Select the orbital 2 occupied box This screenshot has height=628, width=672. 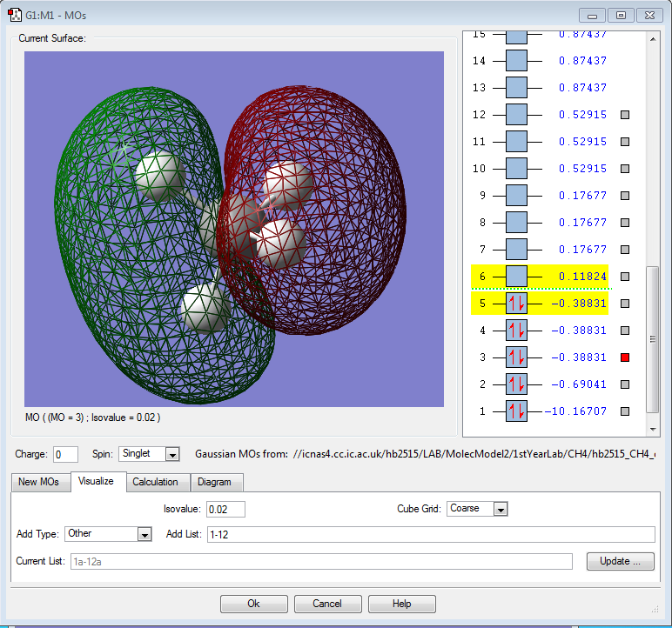[x=516, y=384]
